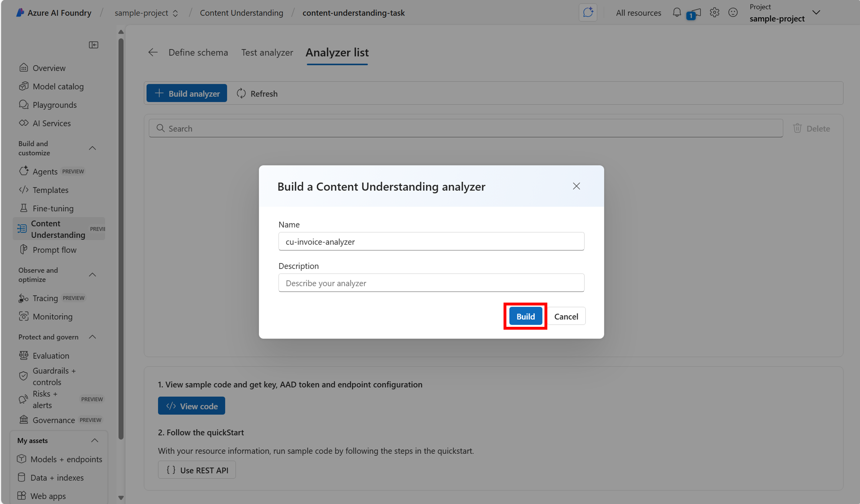Click the feedback smiley icon

coord(733,12)
